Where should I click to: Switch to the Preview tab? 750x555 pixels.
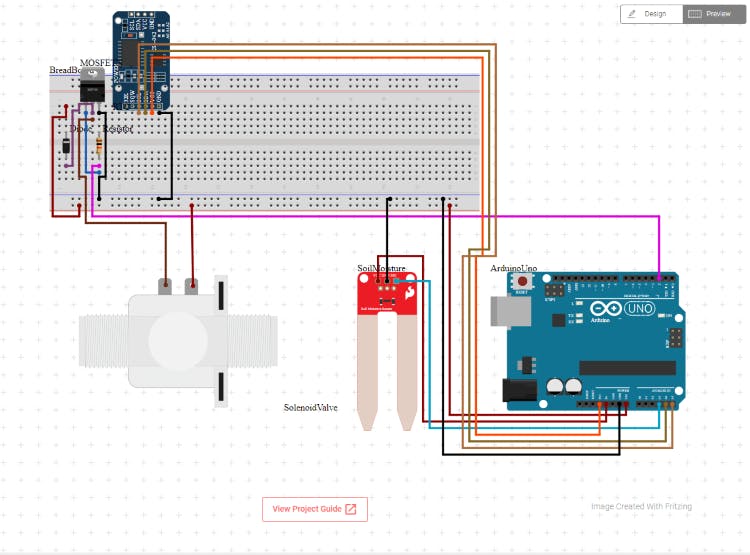713,14
